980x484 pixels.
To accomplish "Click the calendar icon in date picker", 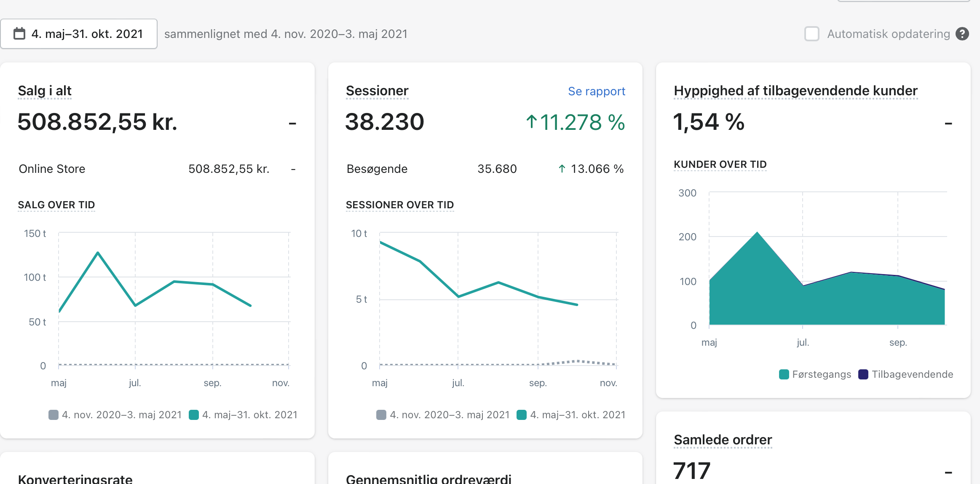I will tap(19, 34).
